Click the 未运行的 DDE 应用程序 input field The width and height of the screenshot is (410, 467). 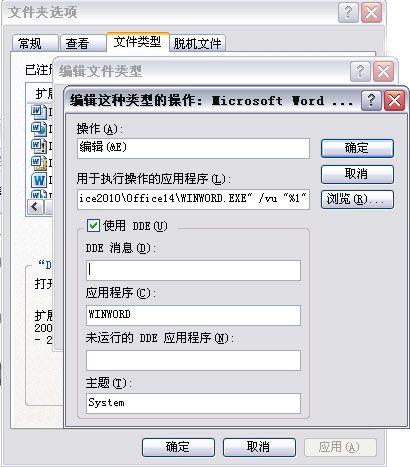pos(193,360)
